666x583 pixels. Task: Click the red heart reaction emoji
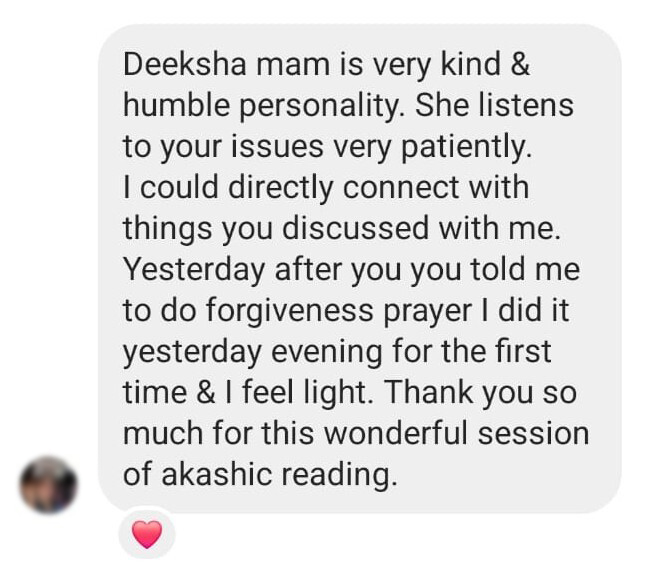pyautogui.click(x=147, y=534)
